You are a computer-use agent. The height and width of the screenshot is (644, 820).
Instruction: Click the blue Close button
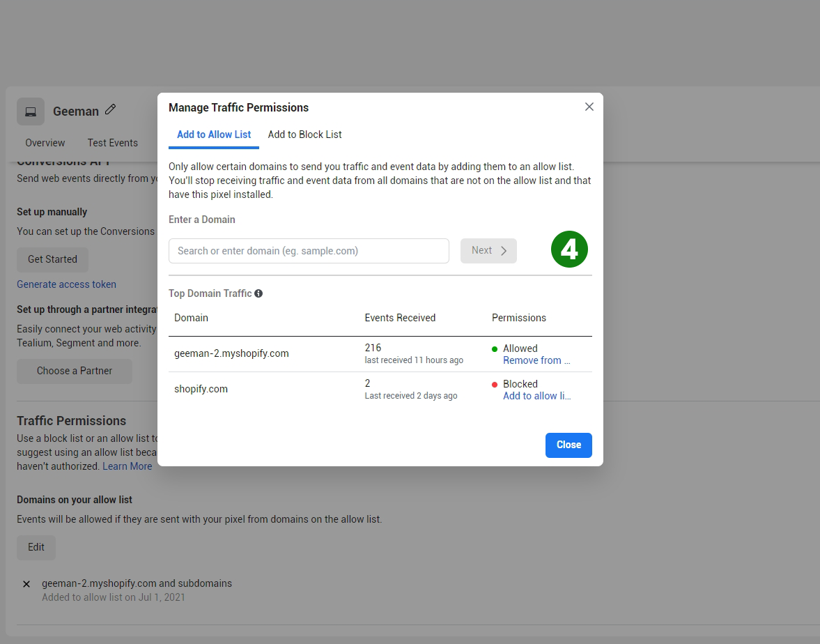[568, 445]
